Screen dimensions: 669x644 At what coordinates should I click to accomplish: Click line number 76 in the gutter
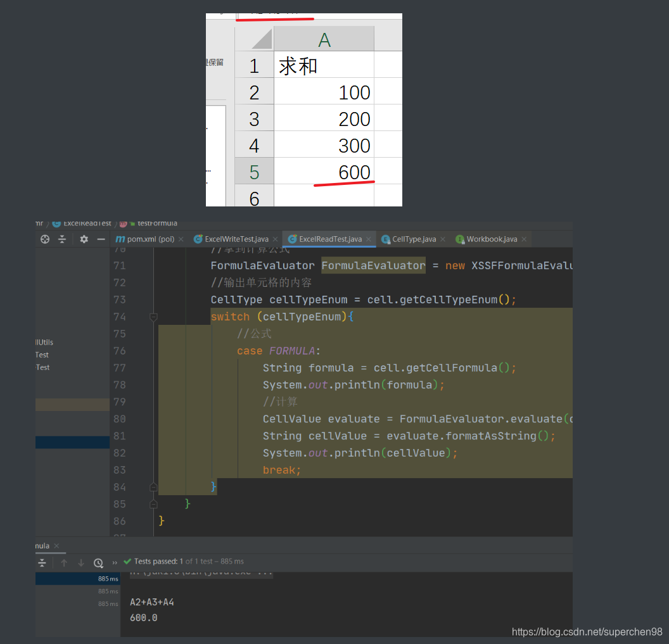(x=120, y=351)
